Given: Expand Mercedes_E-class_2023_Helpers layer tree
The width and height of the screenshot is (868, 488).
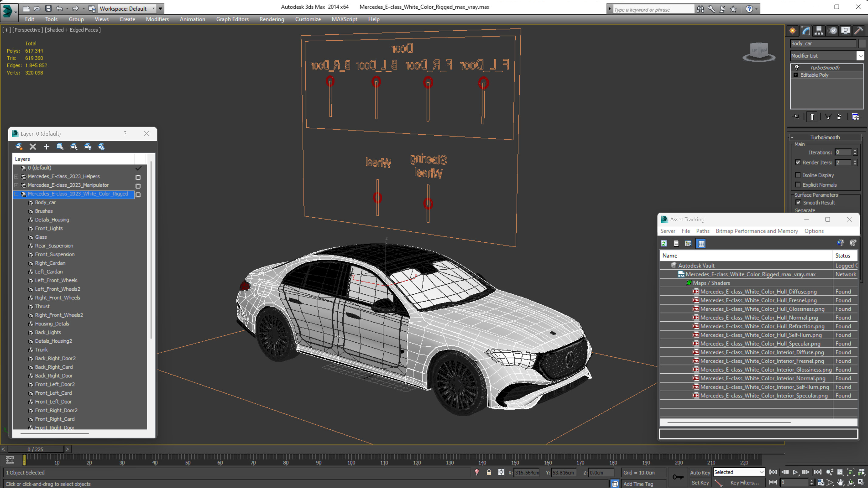Looking at the screenshot, I should (16, 176).
